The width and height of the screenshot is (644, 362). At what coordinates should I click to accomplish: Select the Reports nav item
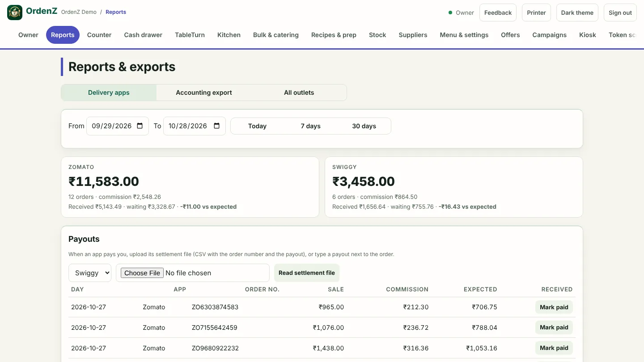(x=63, y=35)
